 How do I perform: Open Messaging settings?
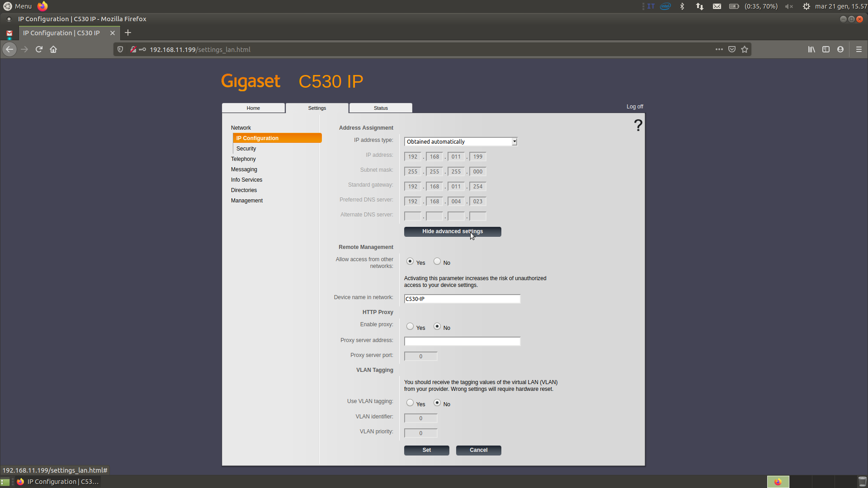(x=244, y=169)
